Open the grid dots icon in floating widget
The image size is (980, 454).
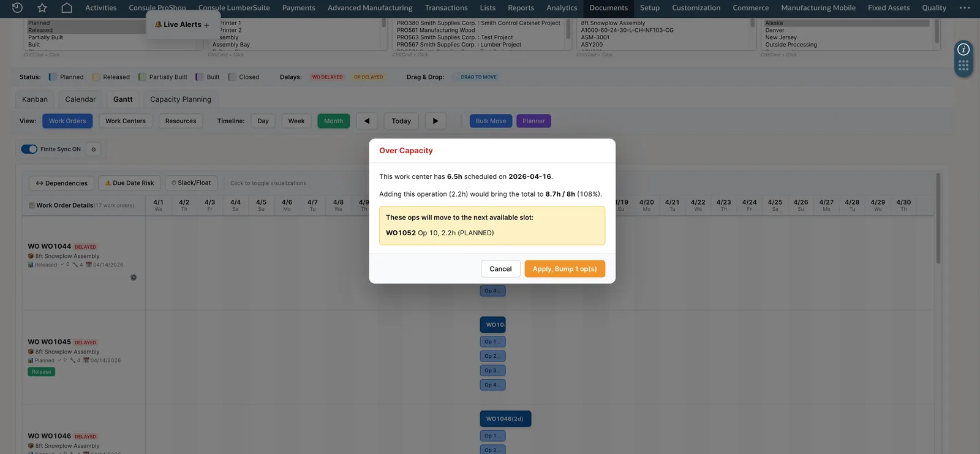pos(963,65)
